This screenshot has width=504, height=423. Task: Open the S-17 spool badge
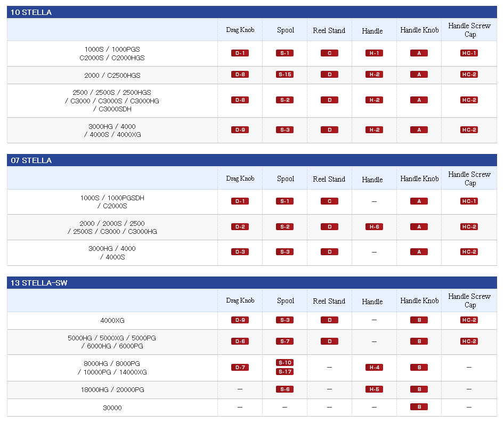284,372
